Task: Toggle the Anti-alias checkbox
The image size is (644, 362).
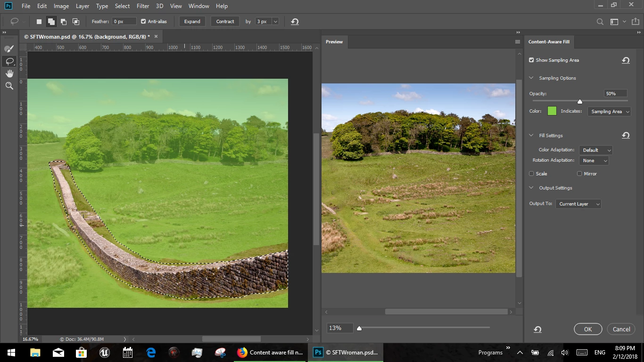Action: pos(143,22)
